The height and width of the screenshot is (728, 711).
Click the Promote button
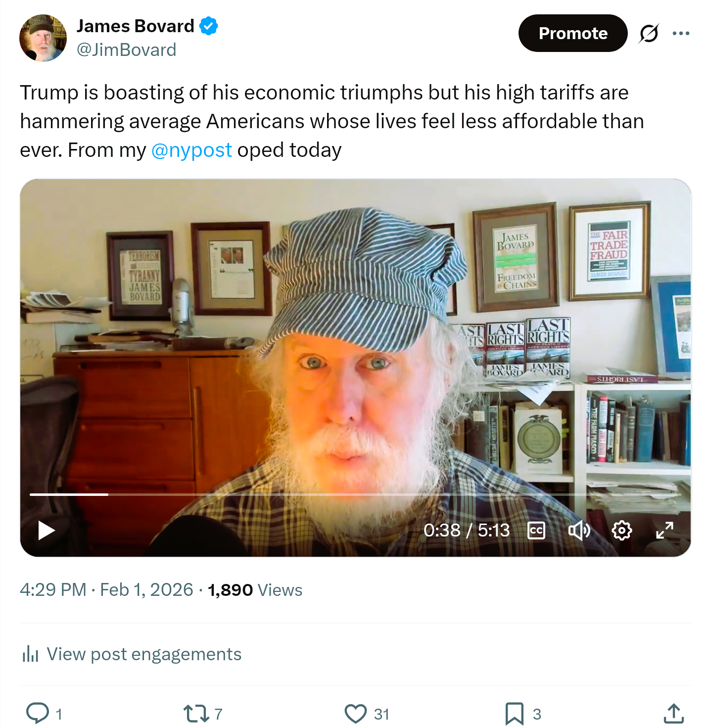(572, 33)
